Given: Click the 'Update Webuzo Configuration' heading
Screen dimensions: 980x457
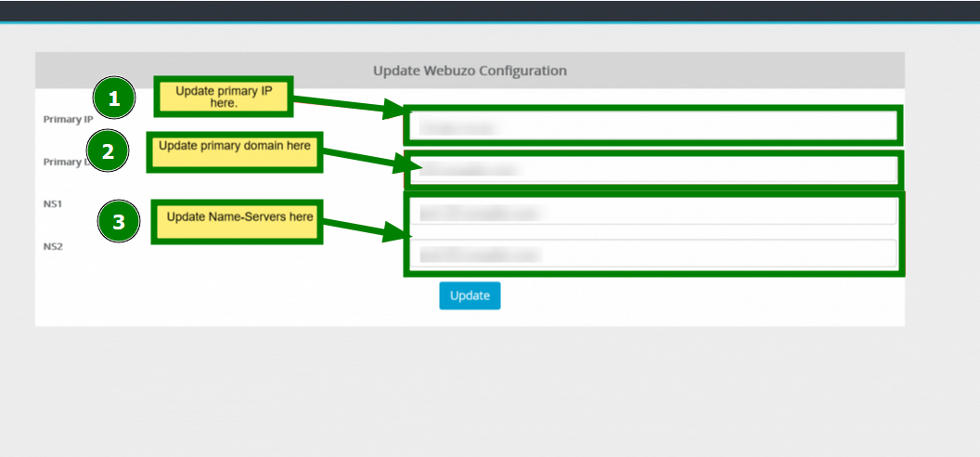Looking at the screenshot, I should point(470,71).
